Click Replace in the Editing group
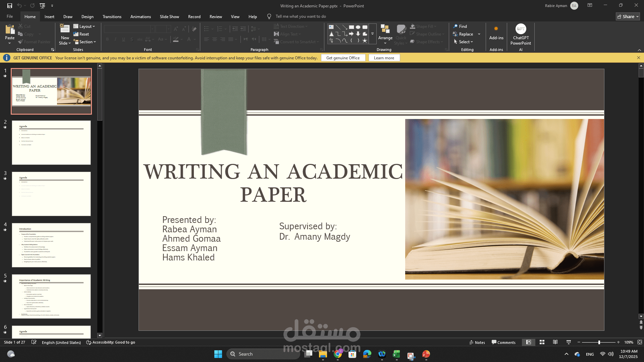This screenshot has width=644, height=362. 463,34
